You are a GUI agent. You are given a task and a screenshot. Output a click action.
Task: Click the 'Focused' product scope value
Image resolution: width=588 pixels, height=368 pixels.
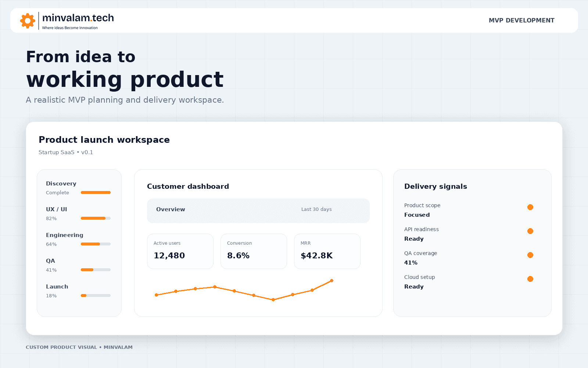click(x=417, y=215)
